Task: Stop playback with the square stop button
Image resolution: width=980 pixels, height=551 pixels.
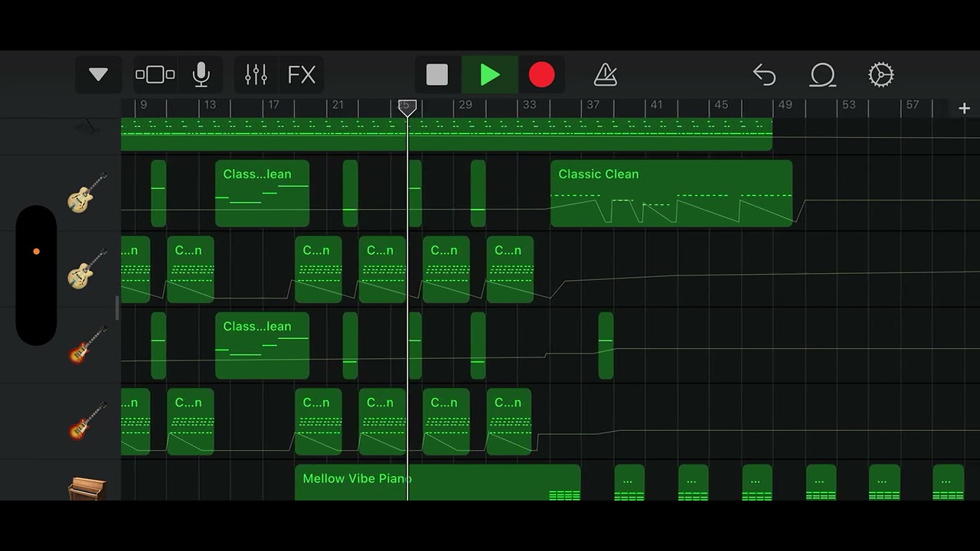Action: [437, 75]
